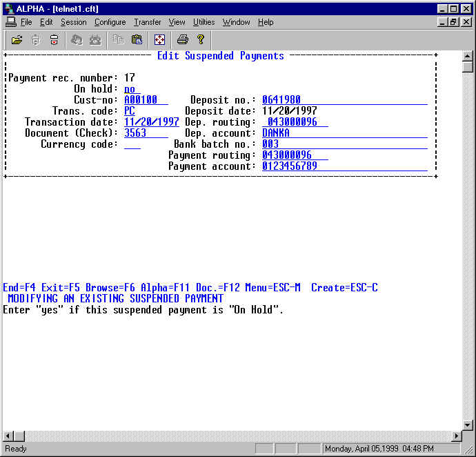This screenshot has width=476, height=457.
Task: Open the View menu
Action: [177, 22]
